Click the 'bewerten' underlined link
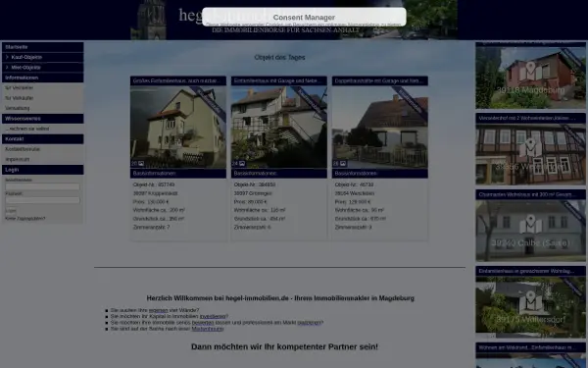 203,323
